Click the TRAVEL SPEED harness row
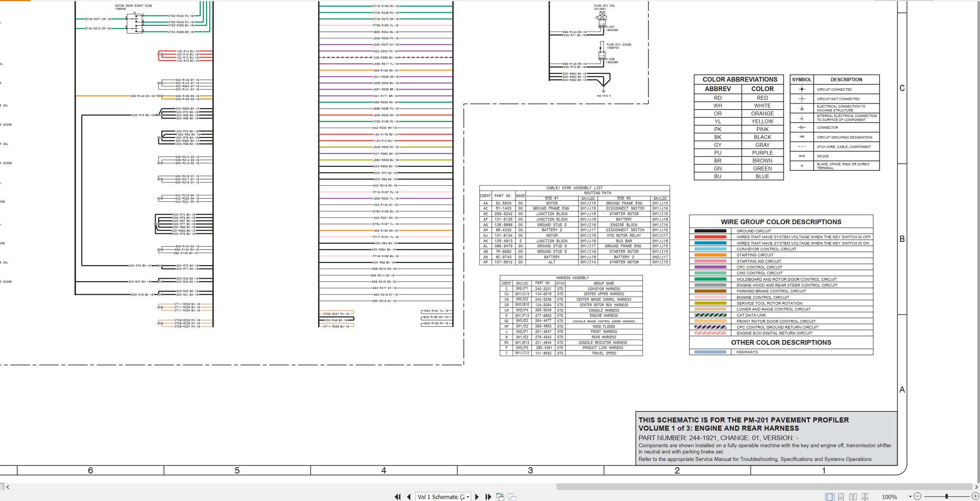Viewport: 980px width, 501px height. point(571,353)
